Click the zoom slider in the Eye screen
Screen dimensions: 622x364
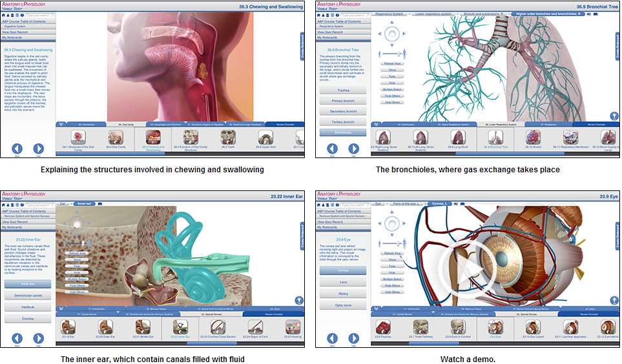pyautogui.click(x=392, y=243)
